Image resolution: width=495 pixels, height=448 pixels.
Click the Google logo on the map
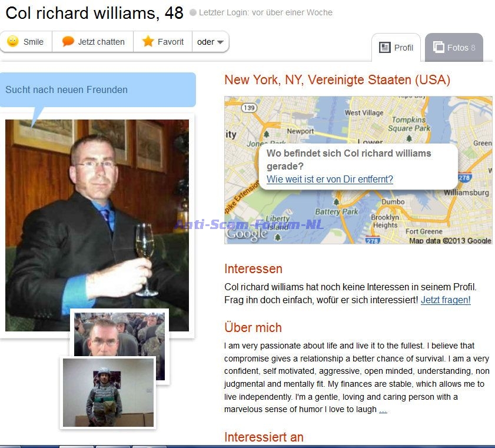(x=247, y=234)
